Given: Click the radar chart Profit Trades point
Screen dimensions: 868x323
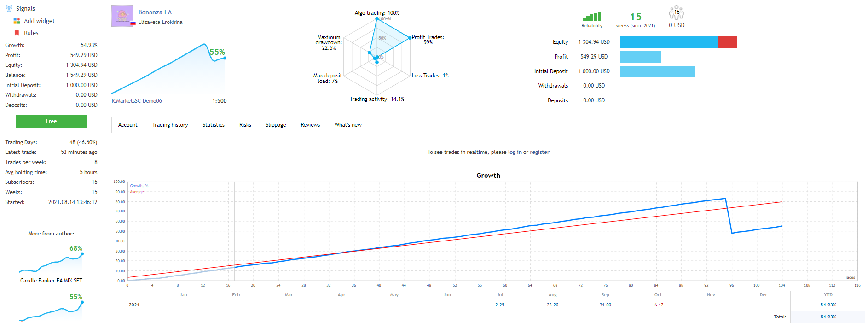Looking at the screenshot, I should [x=410, y=38].
